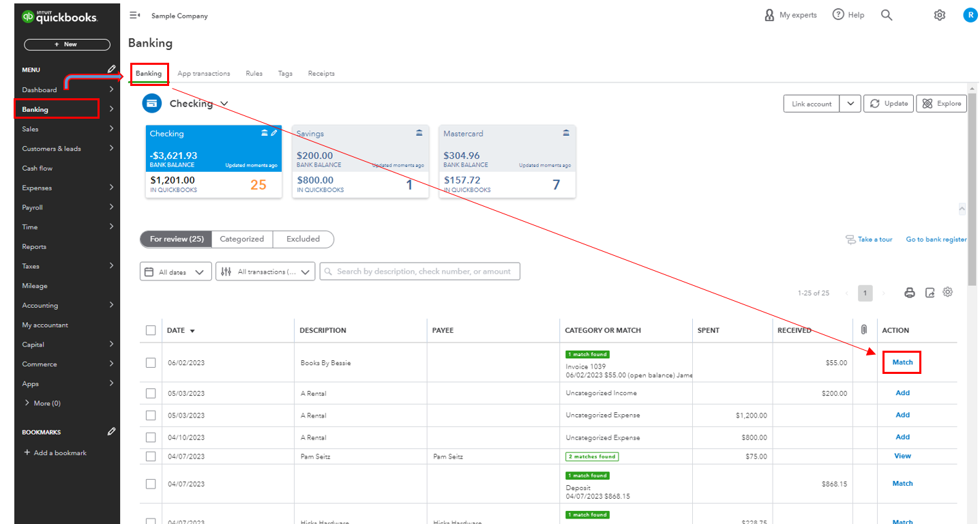The height and width of the screenshot is (524, 980).
Task: Open Reports in the sidebar
Action: 34,246
